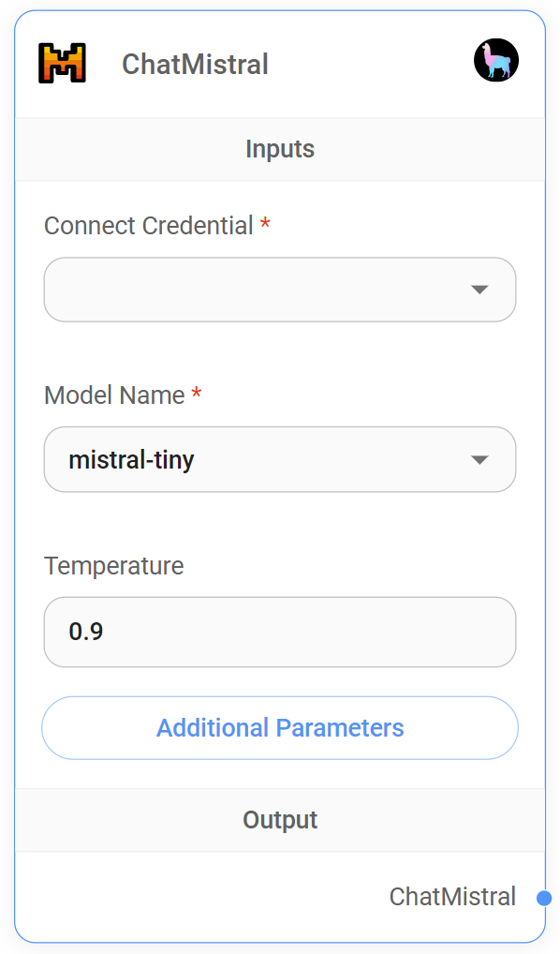The width and height of the screenshot is (560, 954).
Task: Select the Inputs section header
Action: [280, 148]
